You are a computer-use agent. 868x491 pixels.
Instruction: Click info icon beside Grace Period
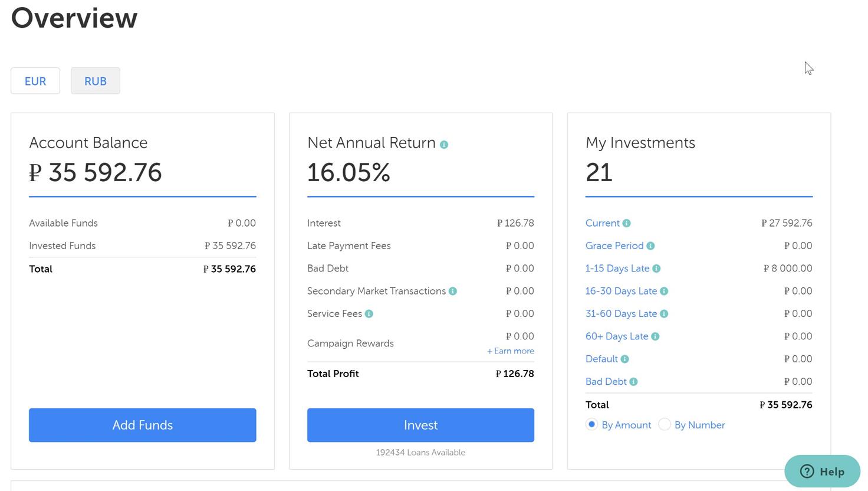tap(650, 246)
